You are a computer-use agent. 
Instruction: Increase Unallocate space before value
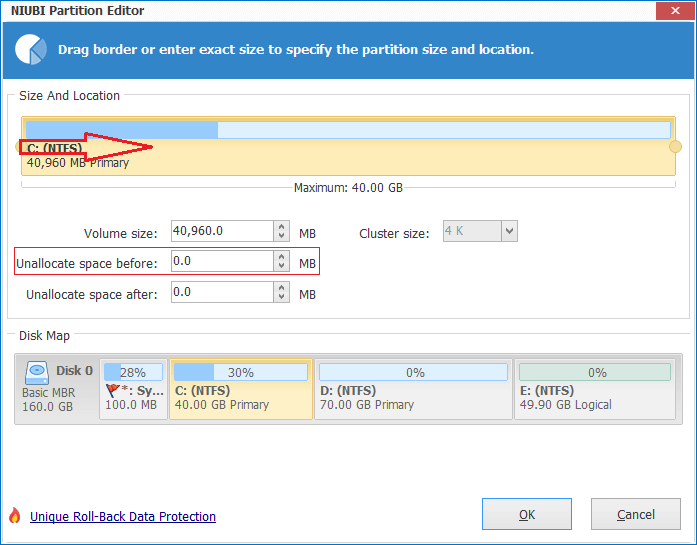click(x=282, y=256)
